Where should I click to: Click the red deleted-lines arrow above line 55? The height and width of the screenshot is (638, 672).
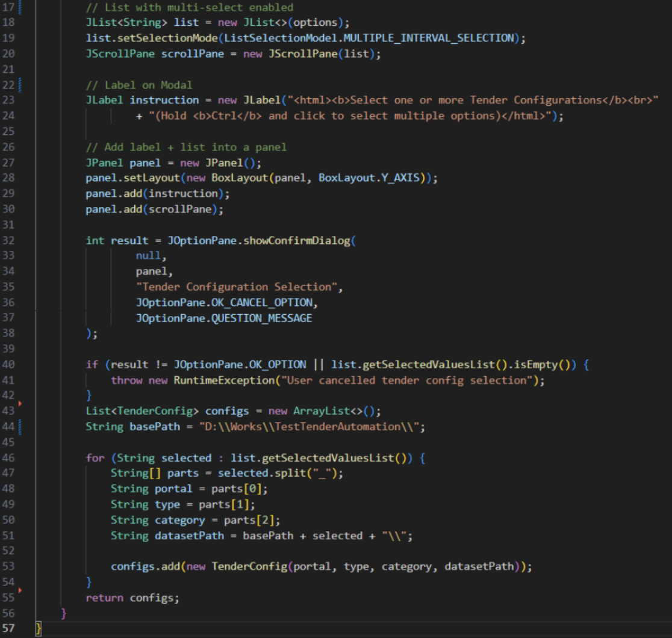[20, 590]
